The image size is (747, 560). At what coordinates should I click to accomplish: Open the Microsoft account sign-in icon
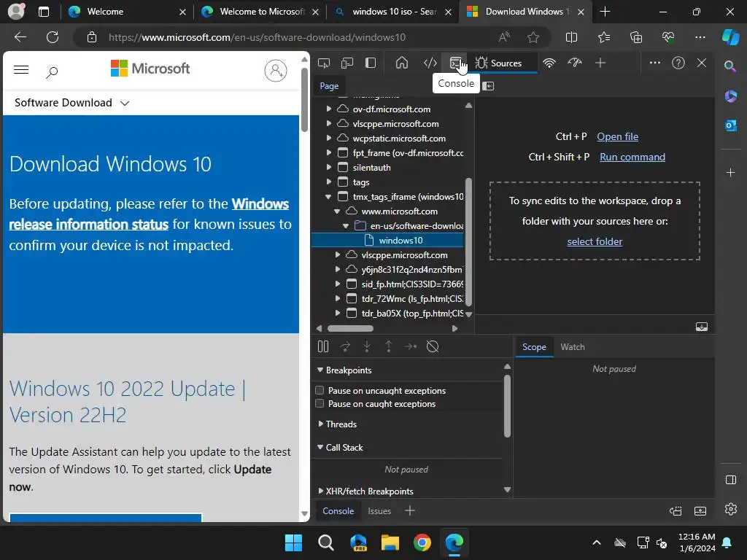click(x=275, y=71)
